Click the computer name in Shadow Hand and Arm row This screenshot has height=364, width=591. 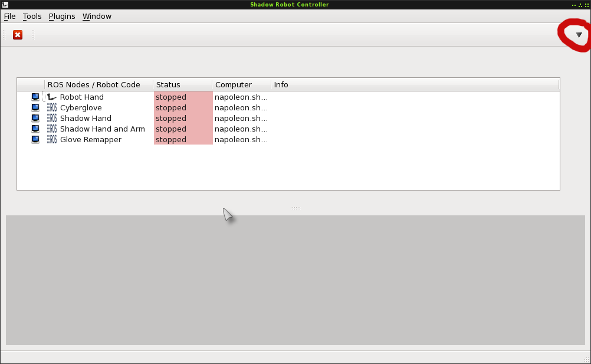click(241, 129)
